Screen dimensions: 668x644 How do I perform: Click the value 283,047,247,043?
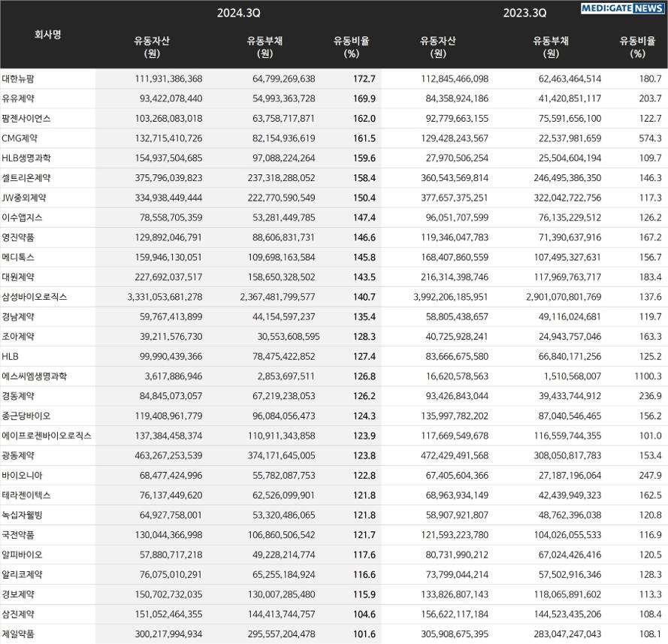click(x=567, y=633)
